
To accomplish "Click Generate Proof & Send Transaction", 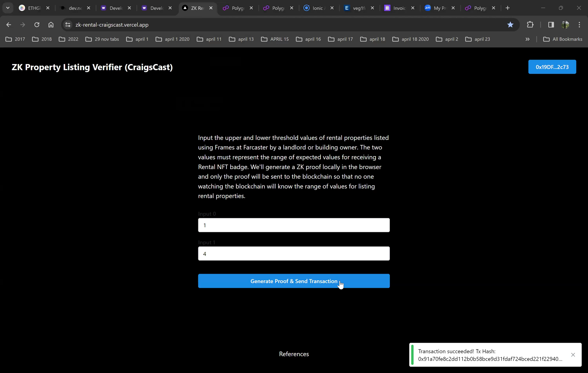I will (294, 281).
